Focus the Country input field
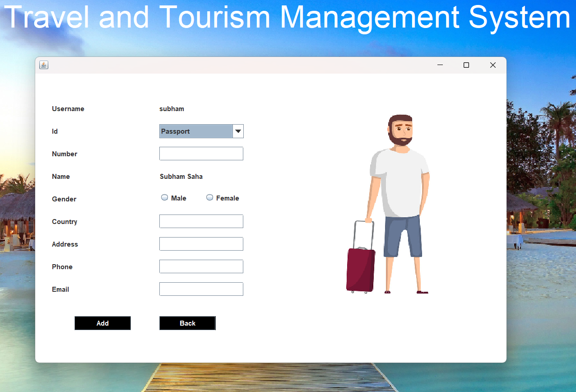The height and width of the screenshot is (392, 576). (x=201, y=221)
